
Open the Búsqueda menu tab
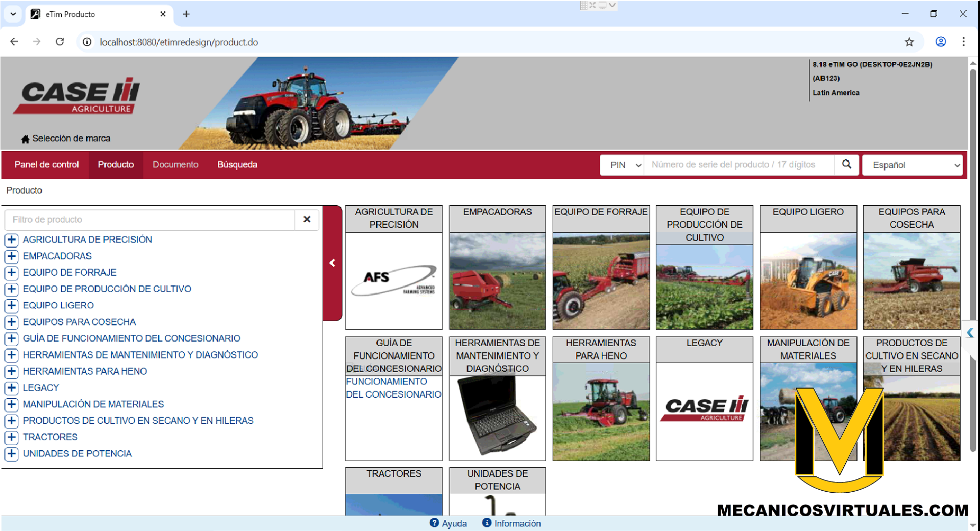[237, 164]
